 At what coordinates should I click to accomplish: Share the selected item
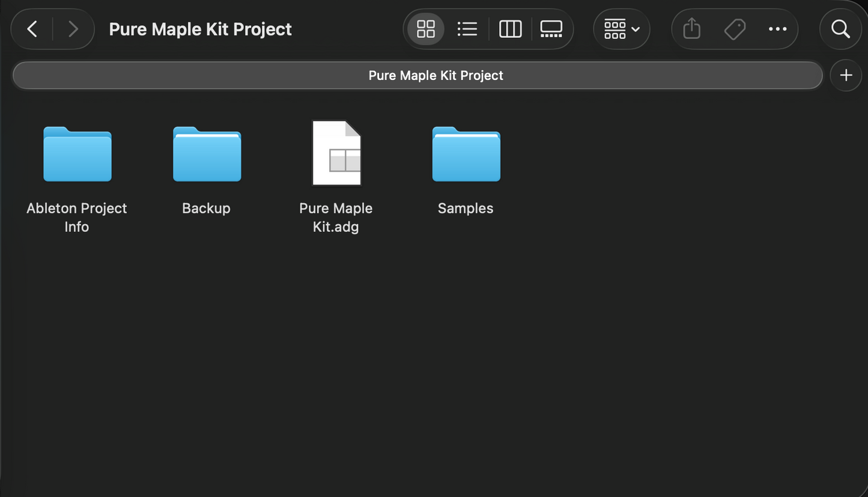(x=692, y=29)
